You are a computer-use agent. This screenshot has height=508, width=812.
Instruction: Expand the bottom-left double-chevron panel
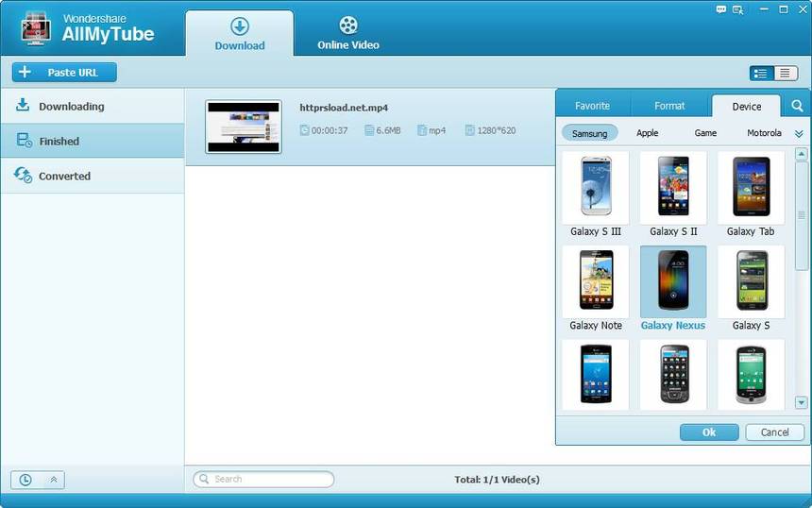(53, 480)
